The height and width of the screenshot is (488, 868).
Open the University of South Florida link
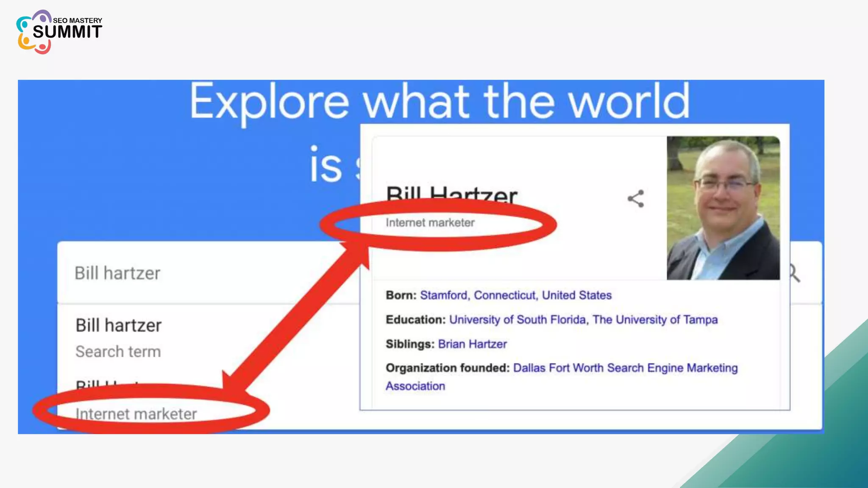(517, 320)
